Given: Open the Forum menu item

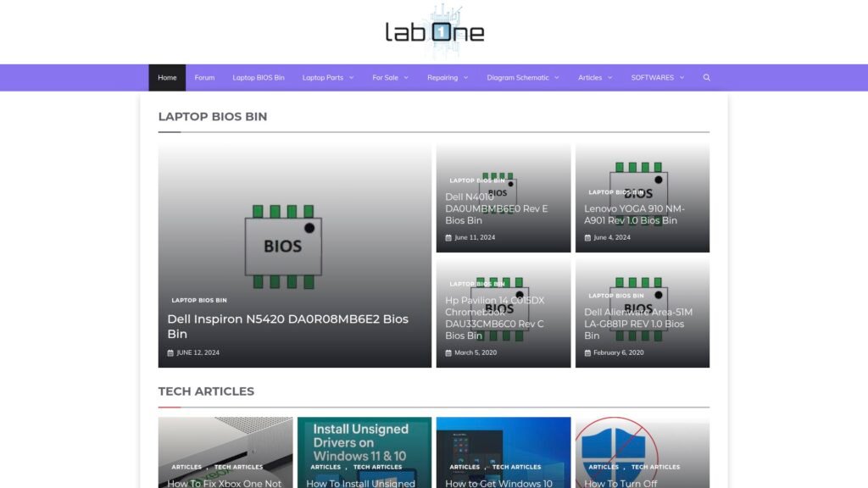Looking at the screenshot, I should pyautogui.click(x=204, y=77).
